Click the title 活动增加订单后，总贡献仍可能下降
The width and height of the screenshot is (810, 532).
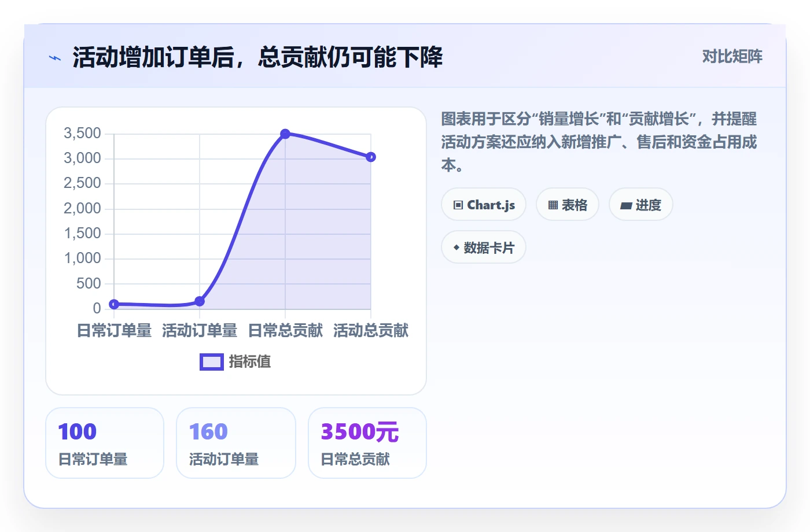click(257, 58)
